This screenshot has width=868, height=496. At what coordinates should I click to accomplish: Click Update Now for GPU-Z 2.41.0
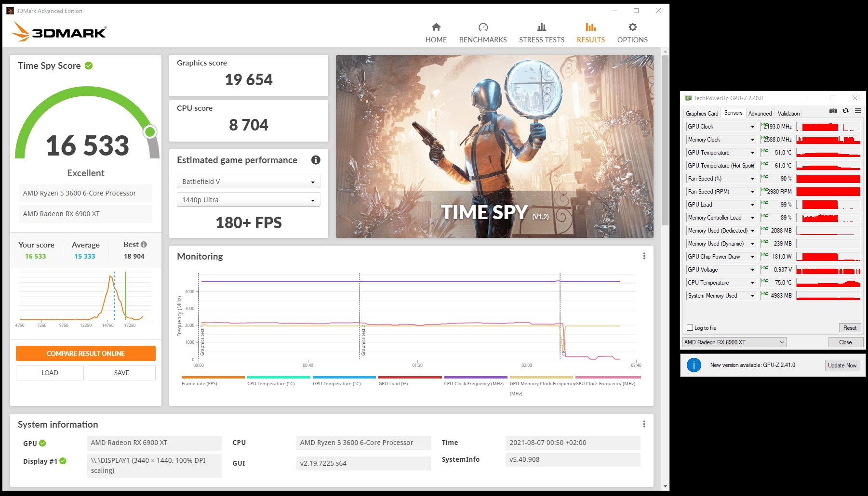[842, 365]
